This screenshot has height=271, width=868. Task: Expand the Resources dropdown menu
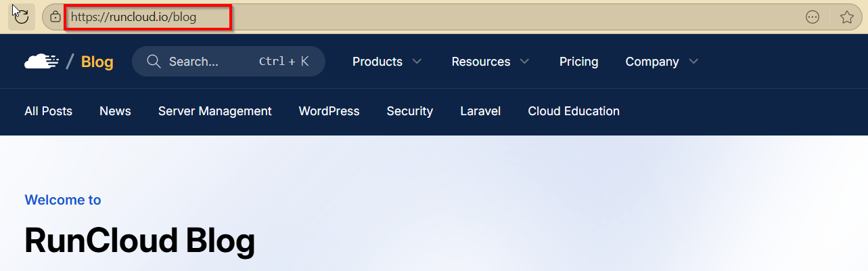click(x=490, y=62)
